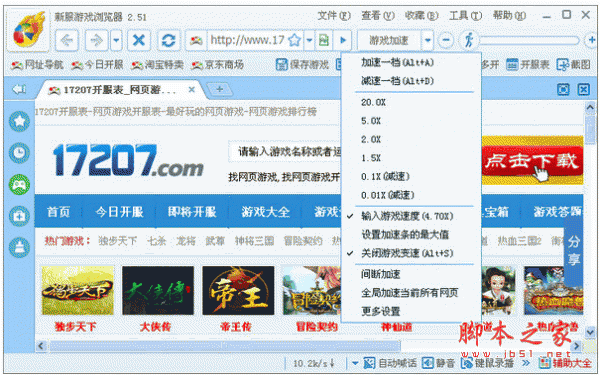600x375 pixels.
Task: Click the address bar URL field
Action: click(247, 40)
